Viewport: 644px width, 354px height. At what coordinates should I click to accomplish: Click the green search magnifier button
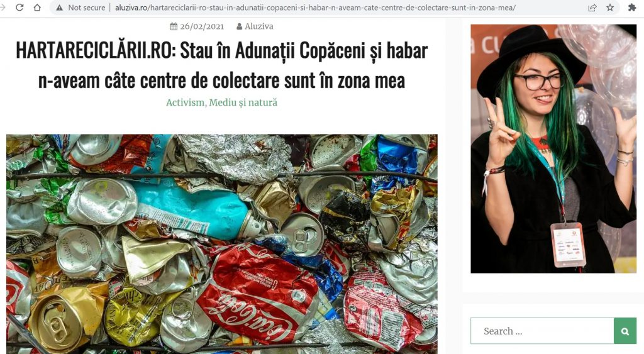tap(625, 331)
